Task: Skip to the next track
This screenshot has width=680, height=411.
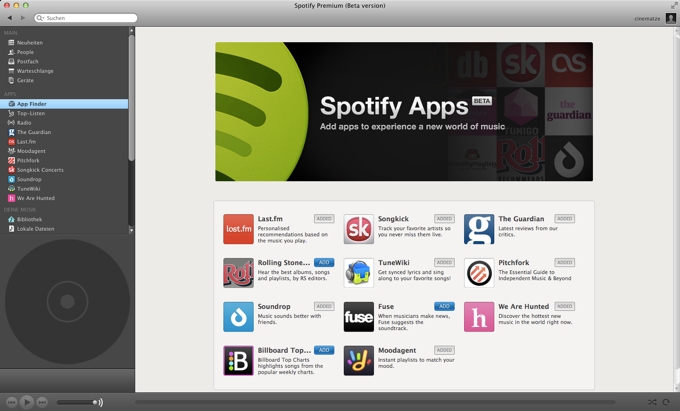Action: [42, 402]
